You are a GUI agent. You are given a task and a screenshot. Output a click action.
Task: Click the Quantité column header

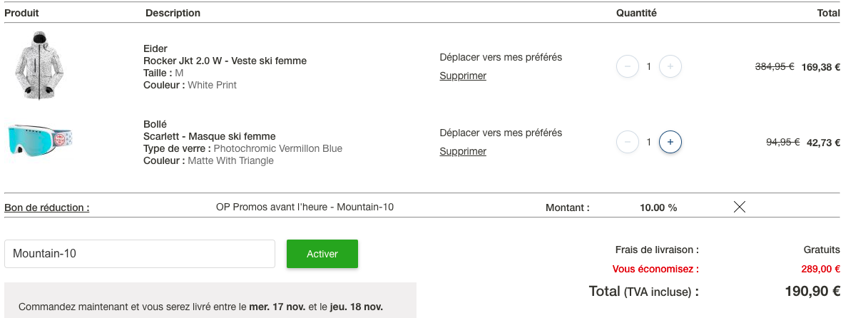(636, 13)
